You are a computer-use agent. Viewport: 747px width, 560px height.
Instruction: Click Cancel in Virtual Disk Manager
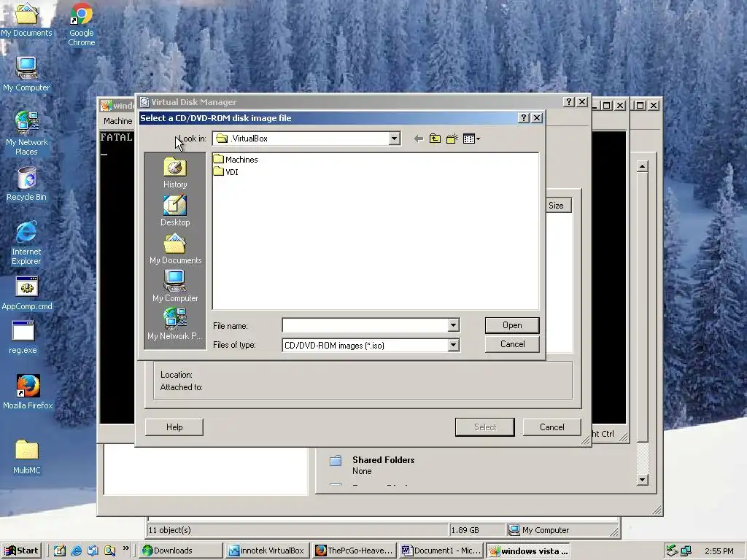point(551,427)
